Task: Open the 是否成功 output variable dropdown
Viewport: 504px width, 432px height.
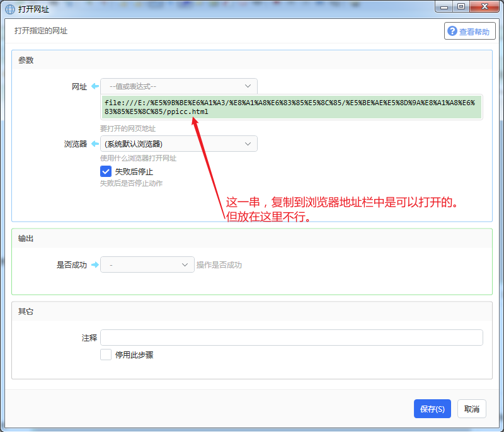Action: point(147,264)
